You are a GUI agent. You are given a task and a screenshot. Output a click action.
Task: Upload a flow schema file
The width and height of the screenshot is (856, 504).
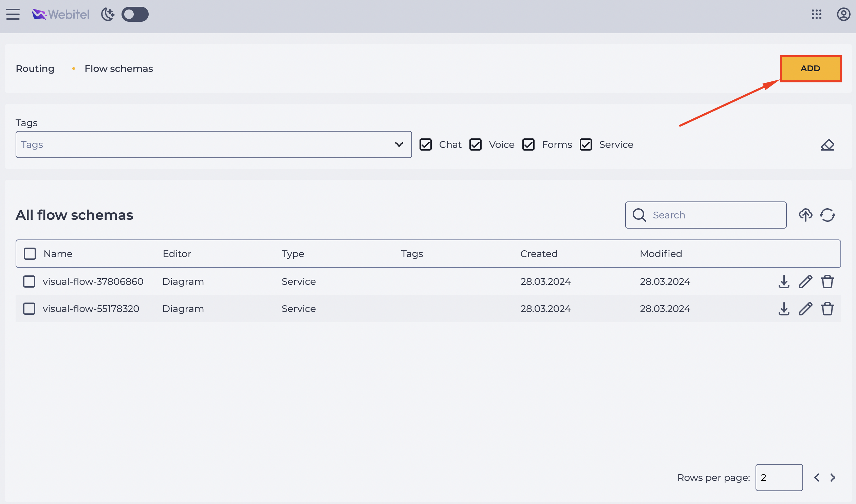coord(805,215)
